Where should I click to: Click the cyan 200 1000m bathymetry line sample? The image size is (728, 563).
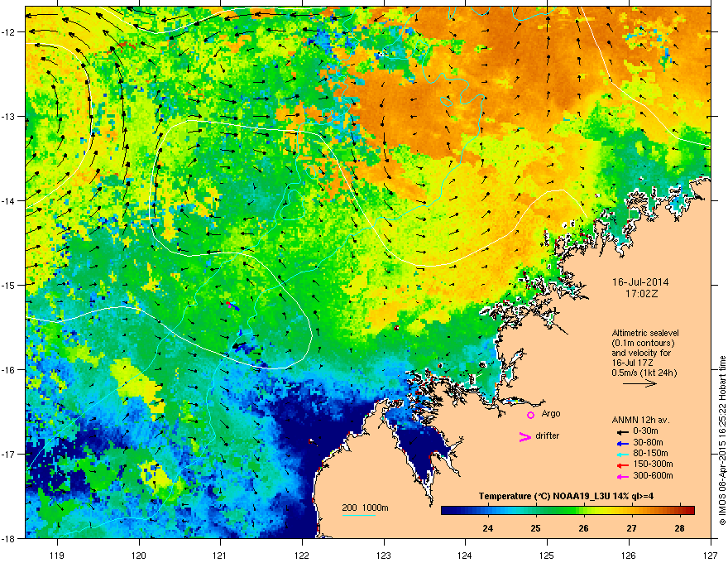point(358,515)
